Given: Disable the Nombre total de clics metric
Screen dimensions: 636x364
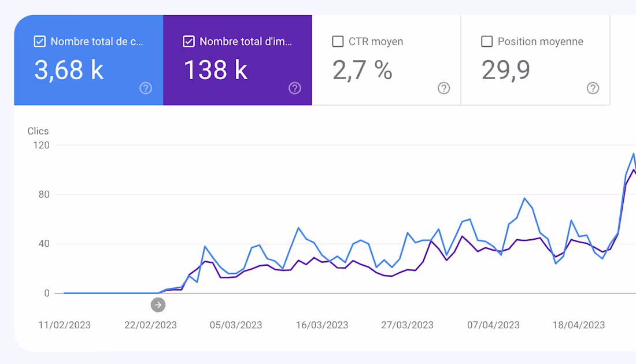Looking at the screenshot, I should (x=40, y=41).
